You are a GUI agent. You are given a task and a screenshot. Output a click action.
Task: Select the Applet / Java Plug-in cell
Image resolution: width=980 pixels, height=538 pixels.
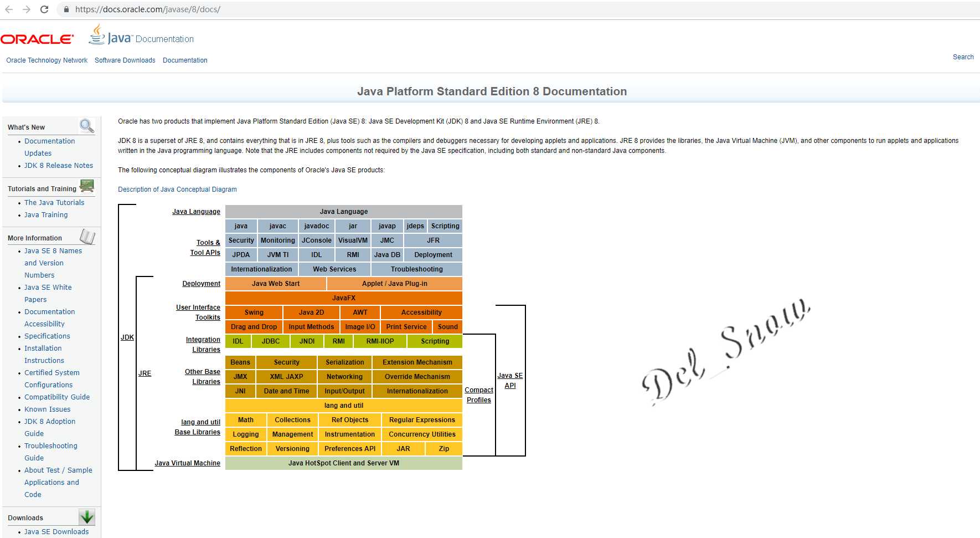395,284
